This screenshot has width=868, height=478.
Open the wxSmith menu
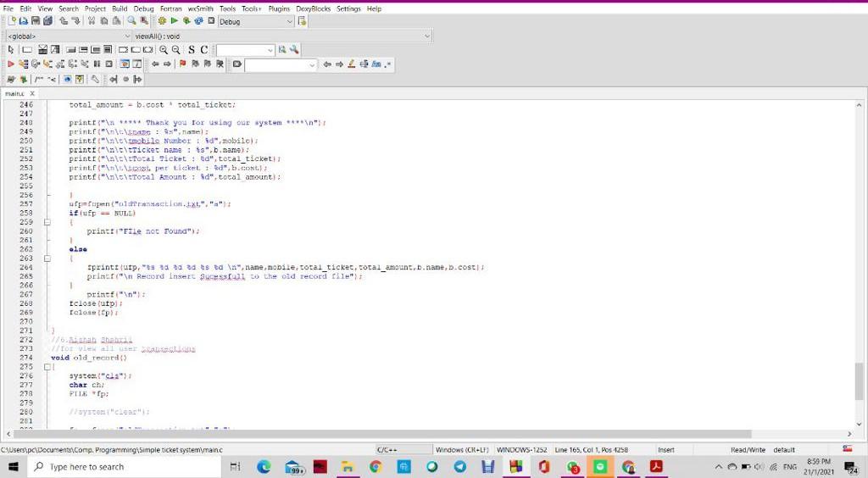coord(200,8)
